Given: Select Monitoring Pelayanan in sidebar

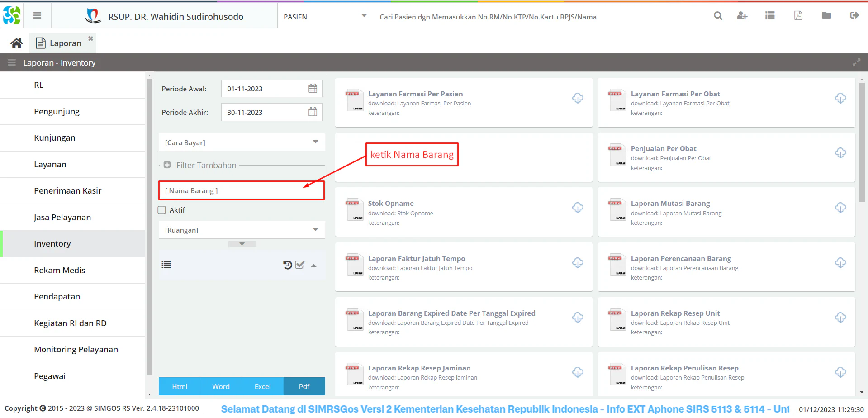Looking at the screenshot, I should [x=72, y=350].
